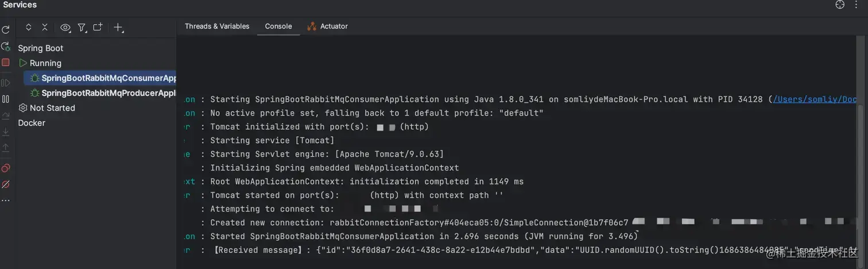Click the View Breakpoints red circles icon

(6, 168)
